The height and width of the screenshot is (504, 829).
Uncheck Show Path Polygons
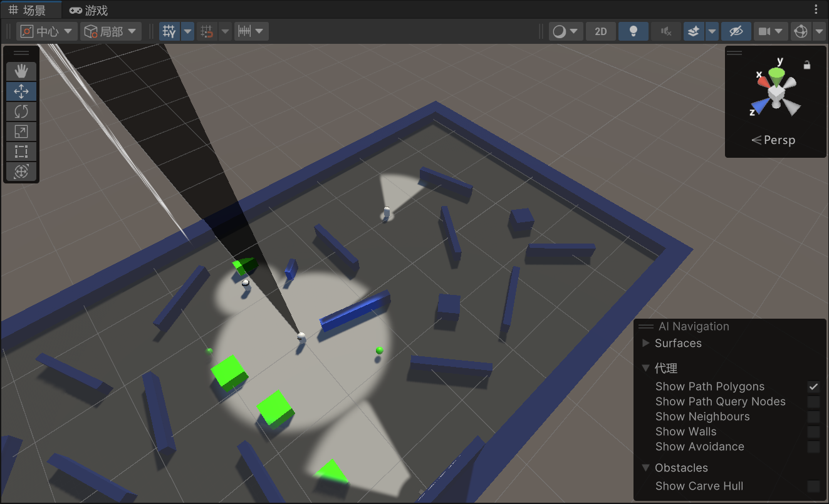(813, 386)
